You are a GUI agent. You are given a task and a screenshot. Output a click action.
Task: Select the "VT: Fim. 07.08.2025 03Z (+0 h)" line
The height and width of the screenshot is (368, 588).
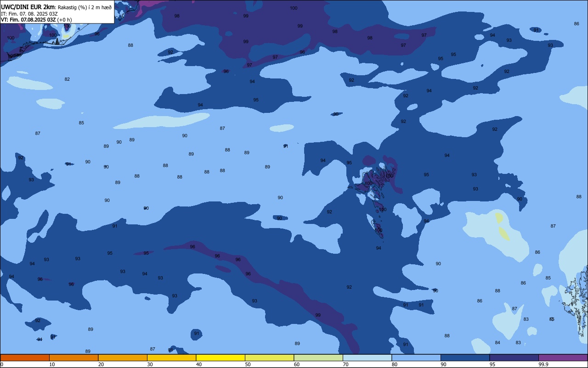pos(36,20)
